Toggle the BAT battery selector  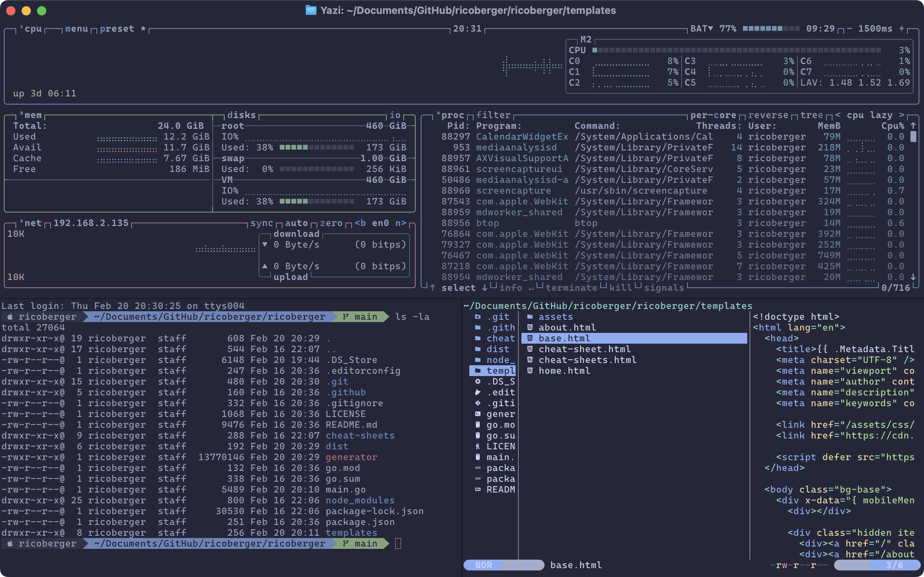702,29
